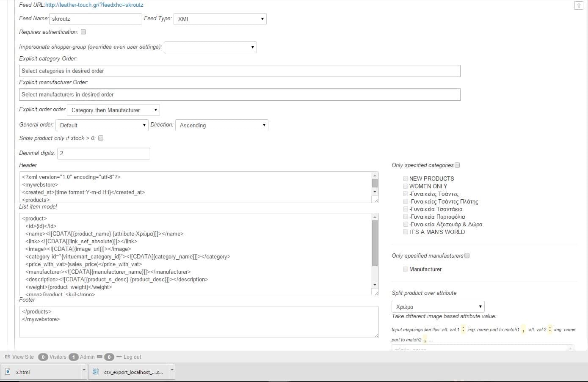588x382 pixels.
Task: Open the Explicit order order dropdown
Action: click(113, 110)
